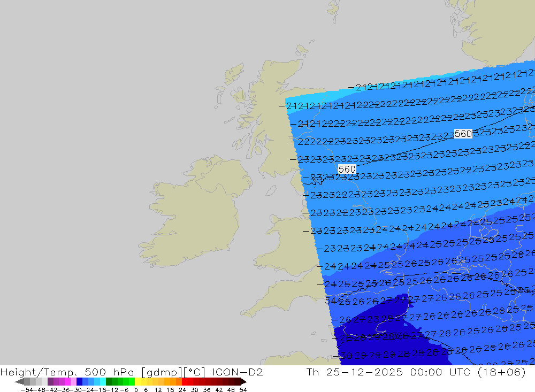This screenshot has width=535, height=392.
Task: Click the '0' scale value
Action: (x=136, y=390)
